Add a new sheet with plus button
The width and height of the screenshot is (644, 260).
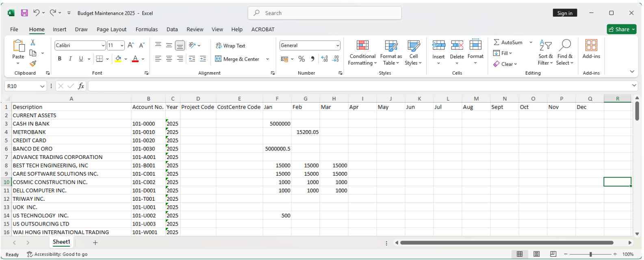click(x=95, y=243)
